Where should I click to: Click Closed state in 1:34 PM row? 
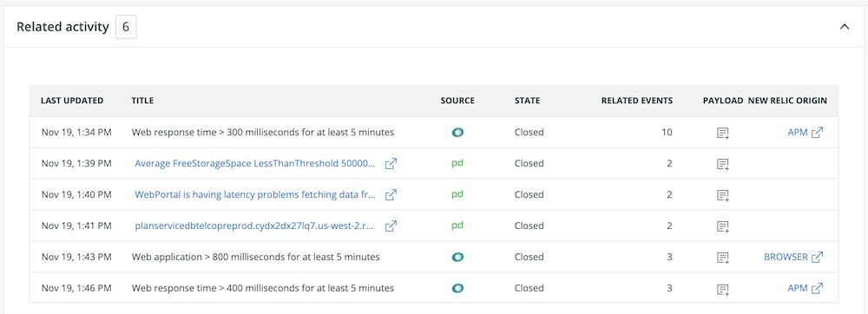point(529,133)
